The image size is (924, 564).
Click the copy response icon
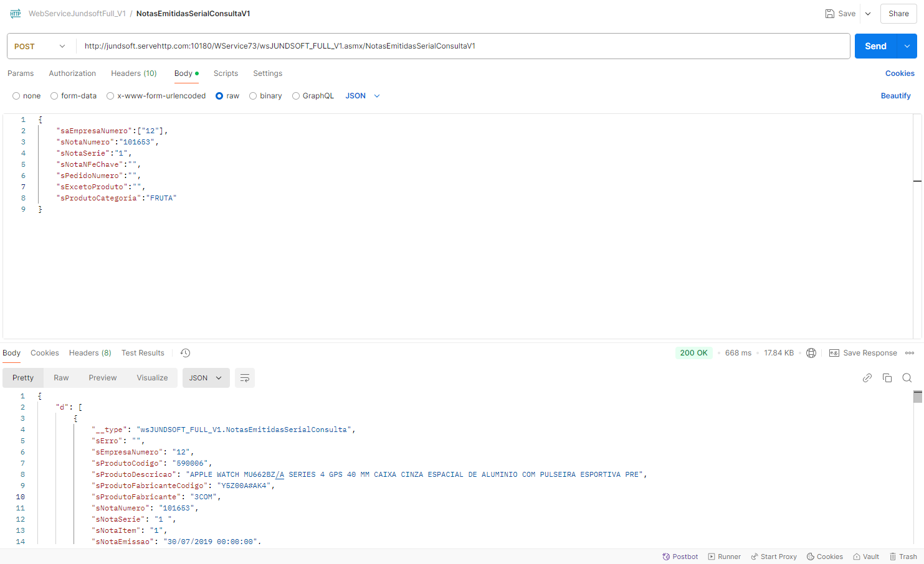tap(887, 378)
